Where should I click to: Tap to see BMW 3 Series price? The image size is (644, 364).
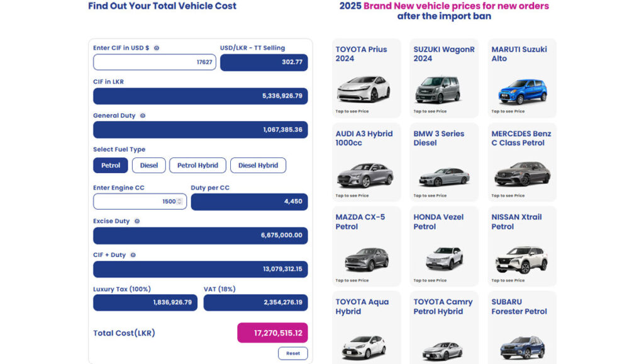tap(430, 196)
